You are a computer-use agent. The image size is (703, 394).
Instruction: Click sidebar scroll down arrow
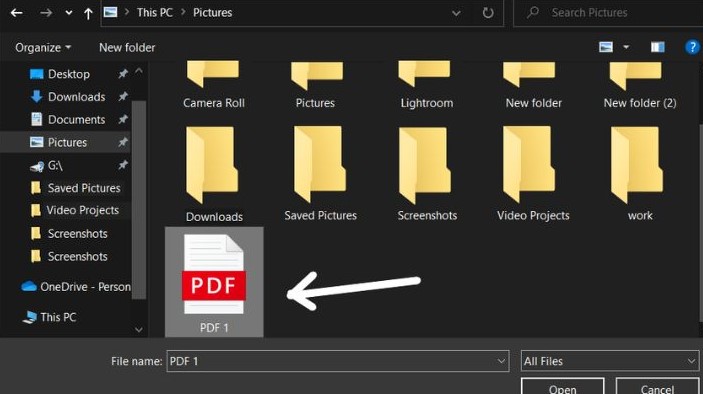[139, 330]
